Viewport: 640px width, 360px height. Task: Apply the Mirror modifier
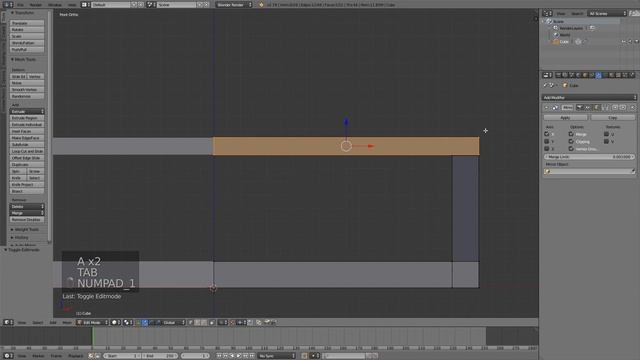coord(565,118)
